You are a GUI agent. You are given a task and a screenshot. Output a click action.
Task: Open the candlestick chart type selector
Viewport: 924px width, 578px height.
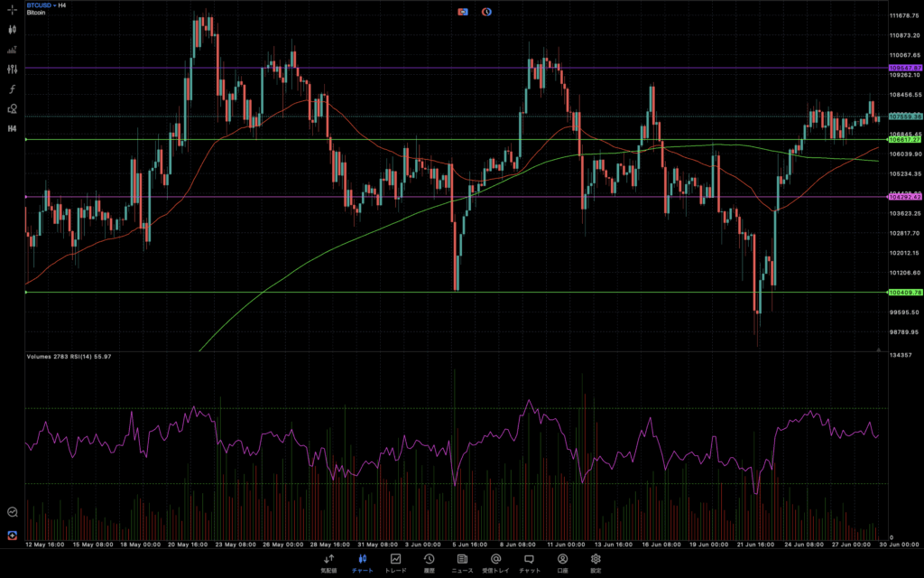12,30
